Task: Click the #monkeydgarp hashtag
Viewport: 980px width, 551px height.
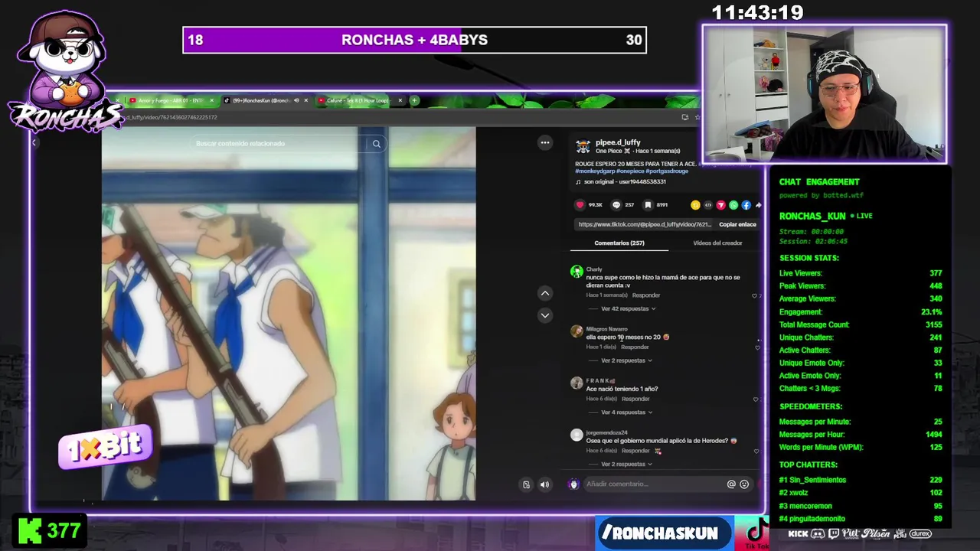Action: [x=595, y=171]
